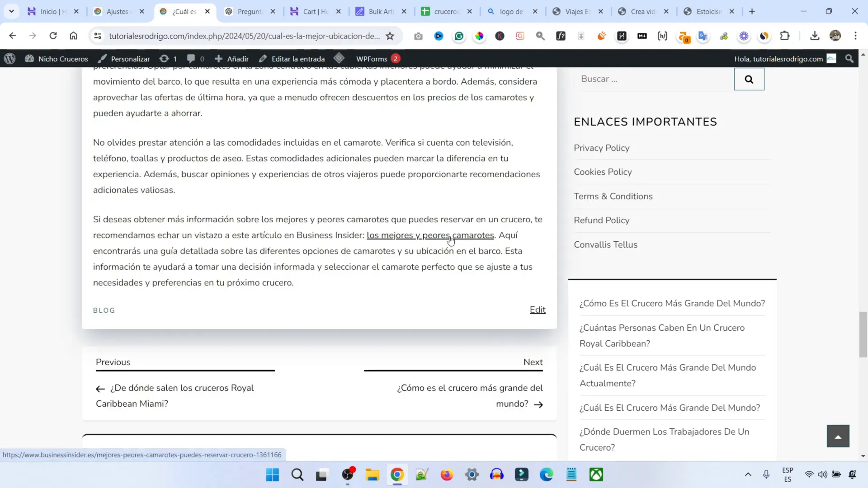Select Editar la entrada in admin bar

pos(297,58)
